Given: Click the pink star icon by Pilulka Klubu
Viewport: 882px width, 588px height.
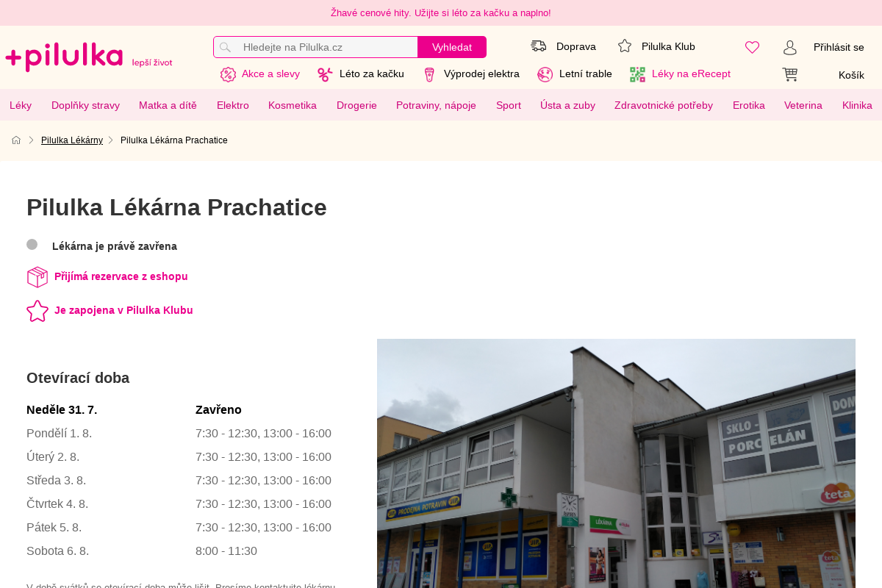Looking at the screenshot, I should (37, 311).
